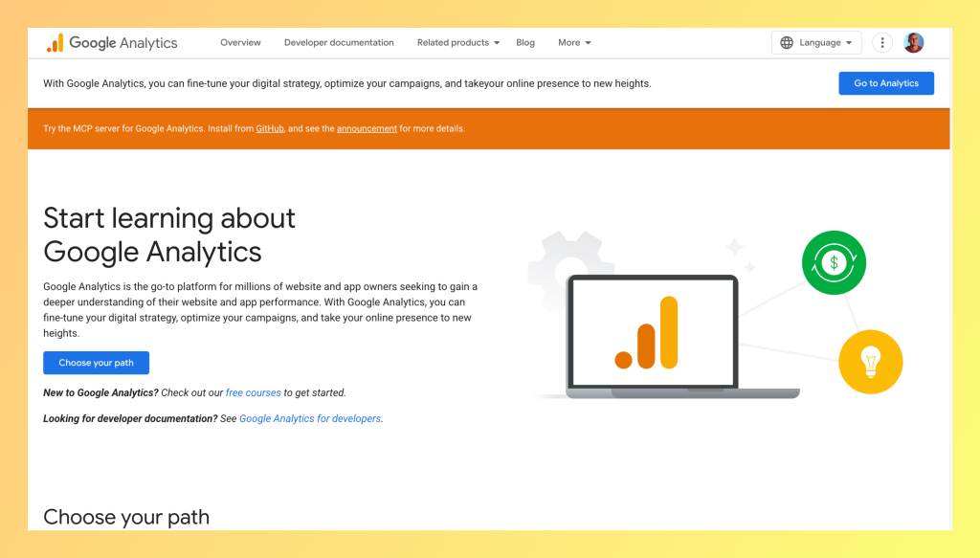Click the yellow lightbulb circle icon
The image size is (980, 558).
pyautogui.click(x=870, y=362)
